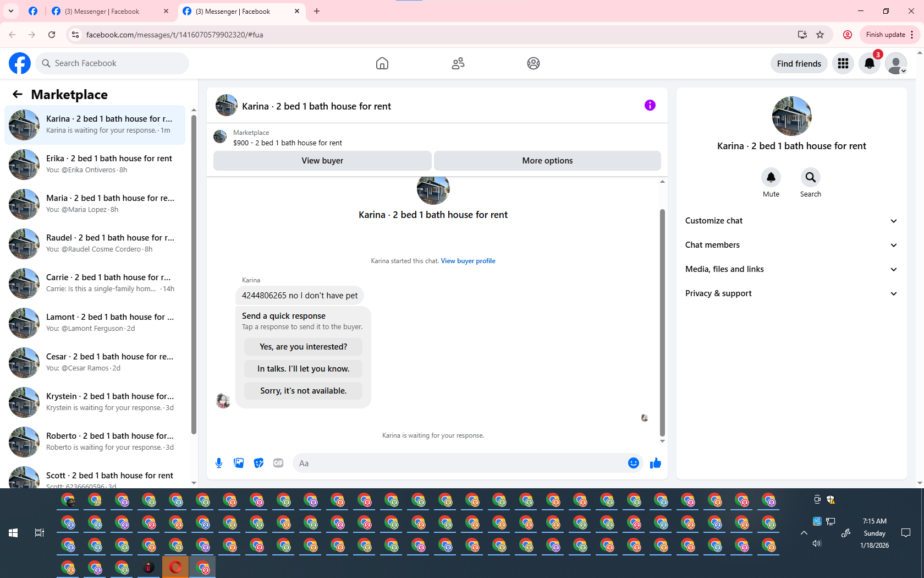The width and height of the screenshot is (924, 578).
Task: Open the volume control in system tray
Action: click(x=817, y=543)
